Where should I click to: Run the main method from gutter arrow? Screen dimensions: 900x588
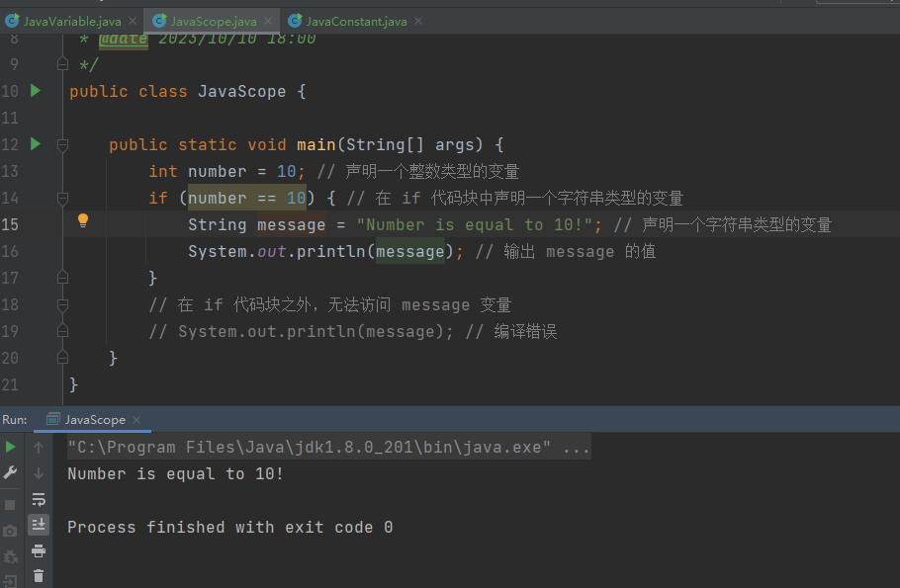tap(36, 143)
